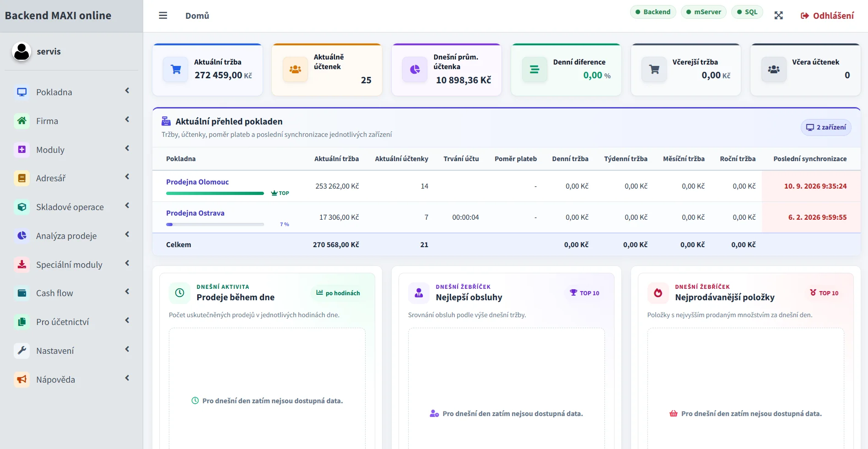This screenshot has width=868, height=449.
Task: Click the Odhlášení logout link
Action: point(827,16)
